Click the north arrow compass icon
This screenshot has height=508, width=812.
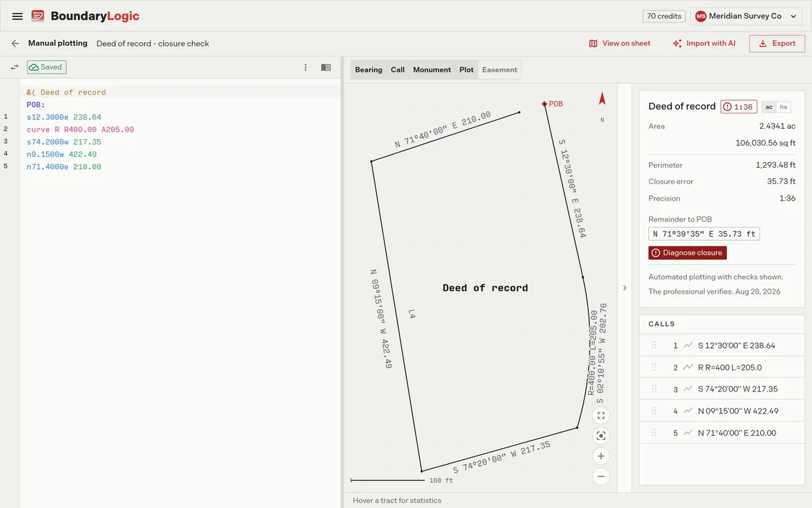click(602, 99)
